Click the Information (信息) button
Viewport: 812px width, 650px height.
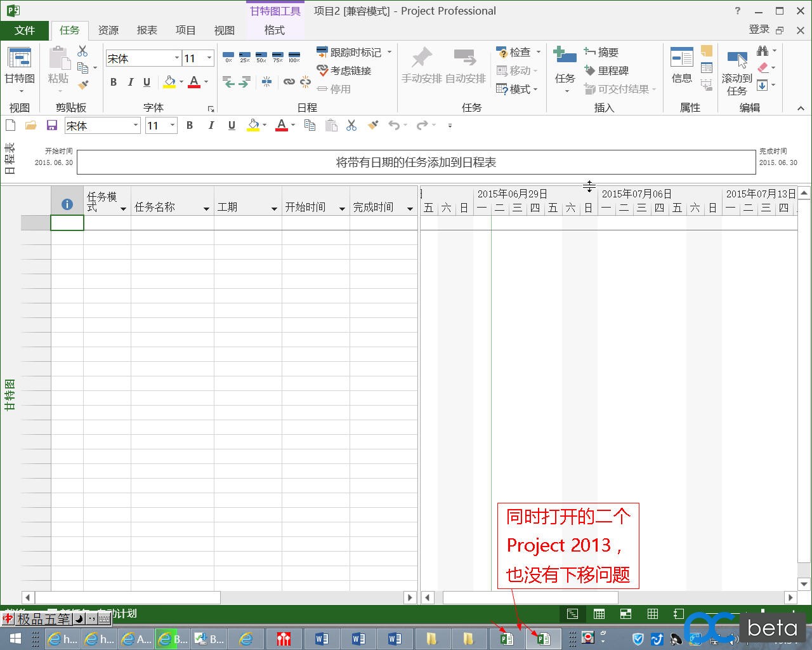[x=682, y=65]
